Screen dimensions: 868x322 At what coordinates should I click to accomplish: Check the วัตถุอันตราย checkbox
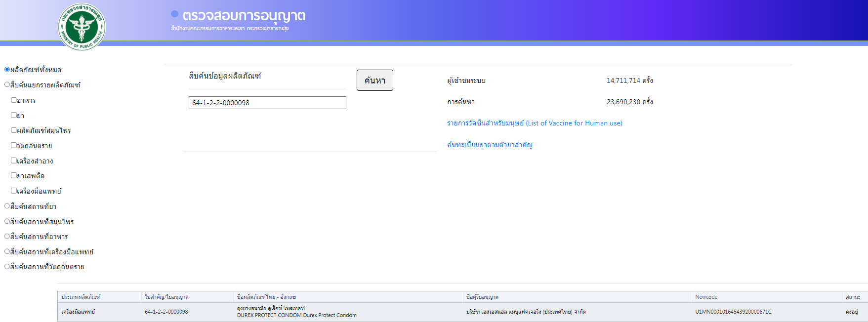(14, 146)
